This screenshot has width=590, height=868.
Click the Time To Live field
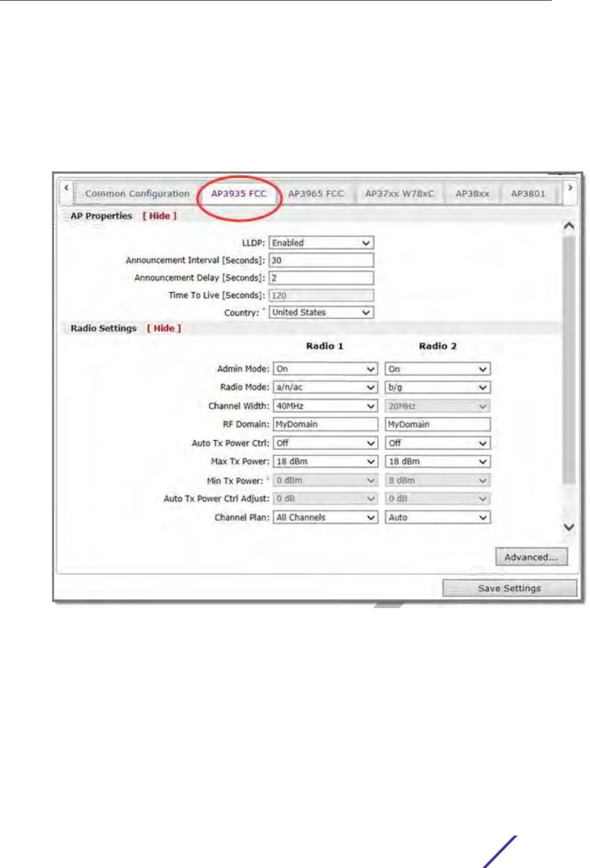coord(321,295)
